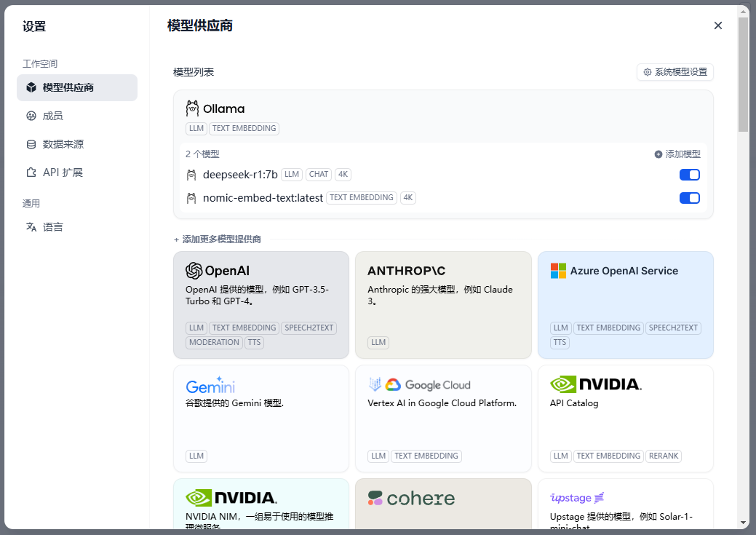Screen dimensions: 756x535
Task: Select the NVIDIA NIM card description
Action: coord(259,521)
